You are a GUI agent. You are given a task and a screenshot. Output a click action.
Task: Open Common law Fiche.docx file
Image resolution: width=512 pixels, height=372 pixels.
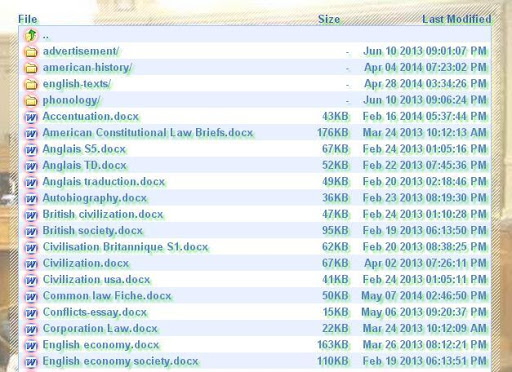(x=107, y=296)
